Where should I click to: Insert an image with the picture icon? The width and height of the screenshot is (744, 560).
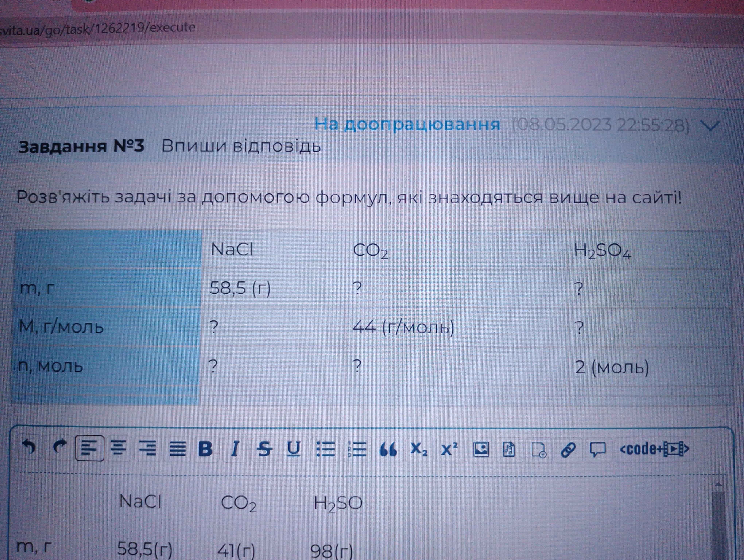pos(481,449)
